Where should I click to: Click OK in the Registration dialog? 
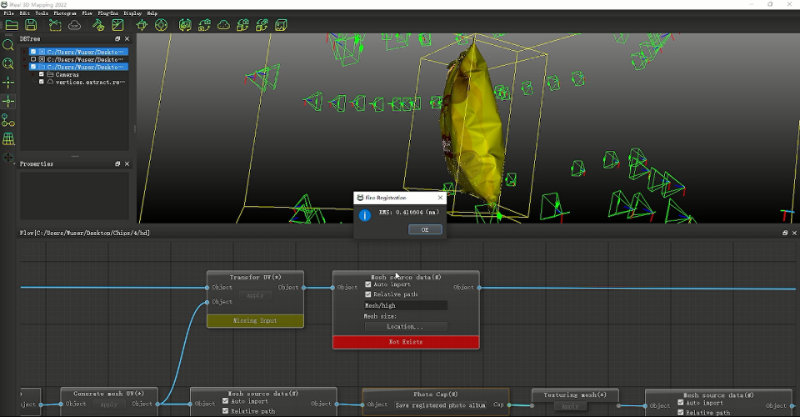425,230
